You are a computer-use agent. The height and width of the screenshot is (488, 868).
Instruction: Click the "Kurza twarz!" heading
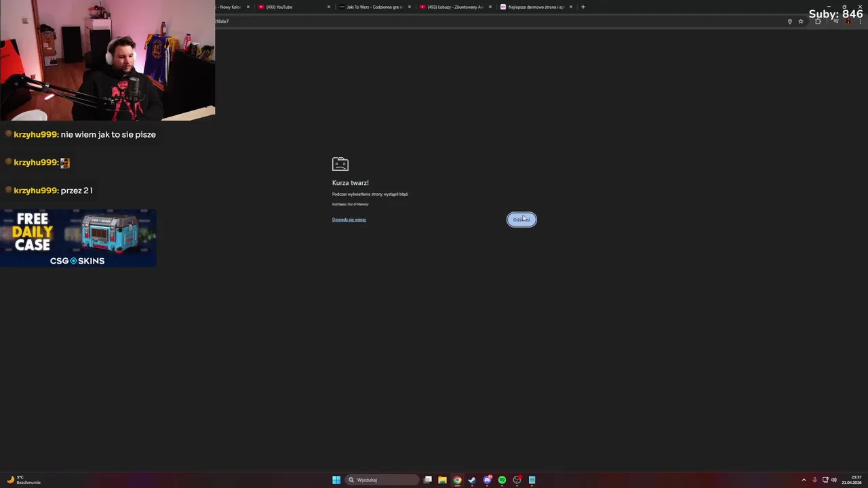point(351,183)
